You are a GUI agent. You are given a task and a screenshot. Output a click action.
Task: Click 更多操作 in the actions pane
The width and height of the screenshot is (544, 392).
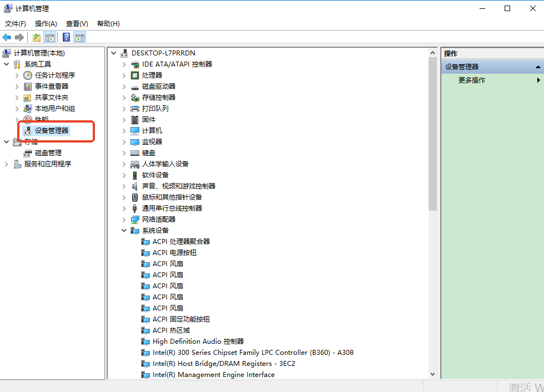click(x=471, y=80)
